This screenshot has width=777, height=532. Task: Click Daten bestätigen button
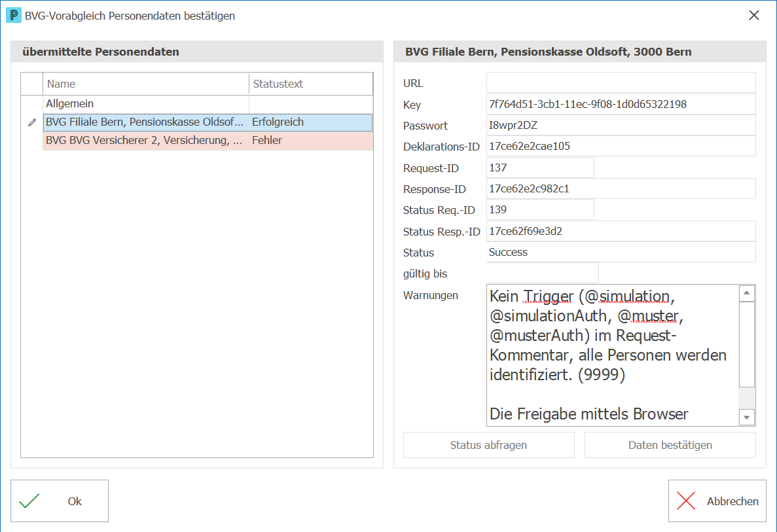pyautogui.click(x=670, y=445)
